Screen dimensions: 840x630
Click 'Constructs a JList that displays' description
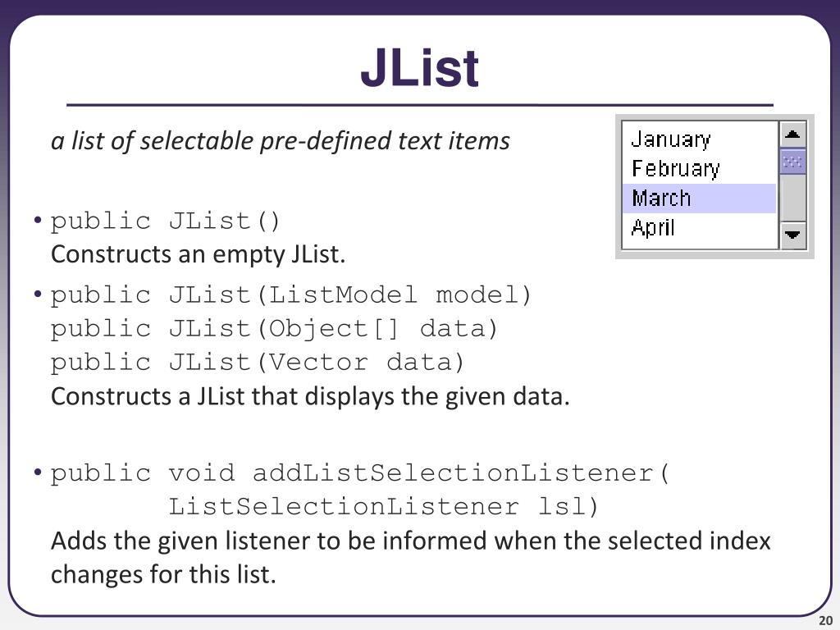310,397
